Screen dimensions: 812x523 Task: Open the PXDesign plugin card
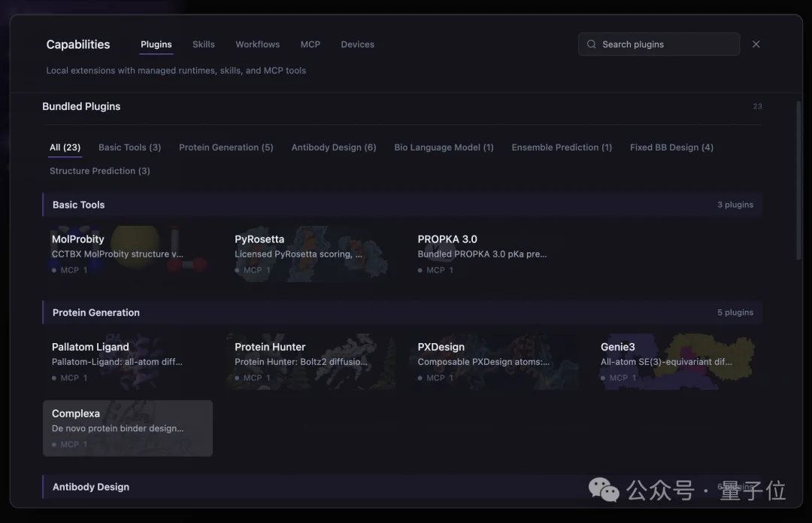493,361
